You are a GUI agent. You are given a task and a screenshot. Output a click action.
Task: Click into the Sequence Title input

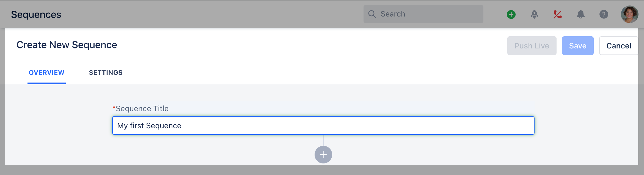click(x=323, y=125)
